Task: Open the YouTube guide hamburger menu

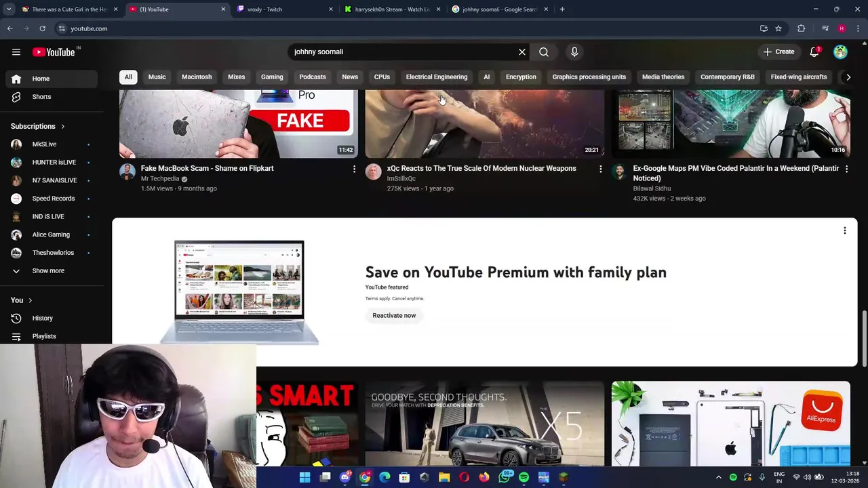Action: [16, 52]
